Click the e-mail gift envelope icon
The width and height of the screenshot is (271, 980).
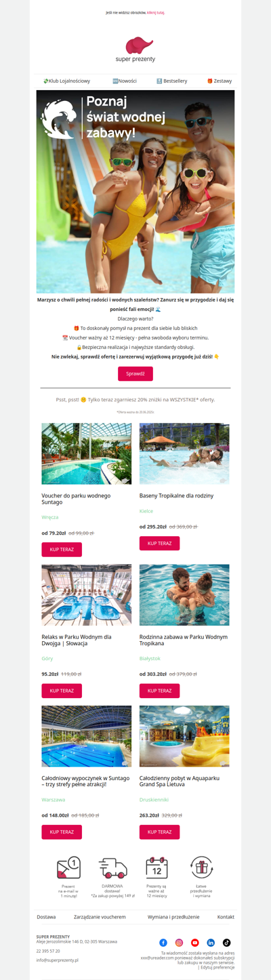(68, 867)
